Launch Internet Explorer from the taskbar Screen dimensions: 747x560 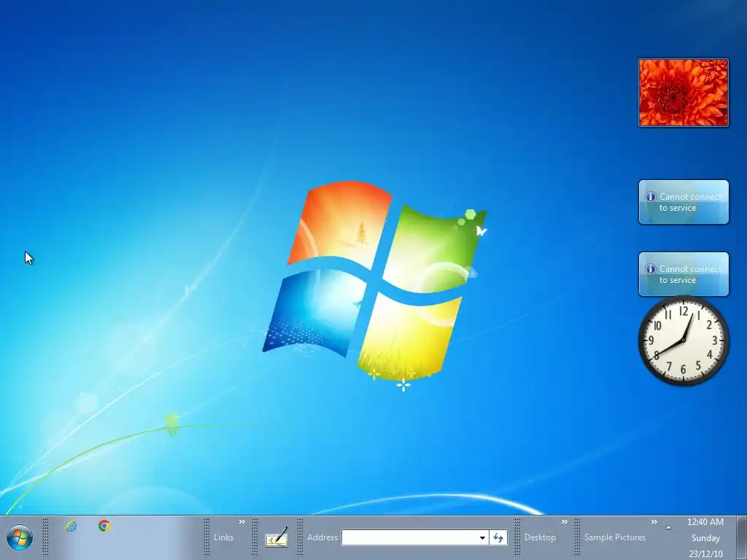[71, 526]
